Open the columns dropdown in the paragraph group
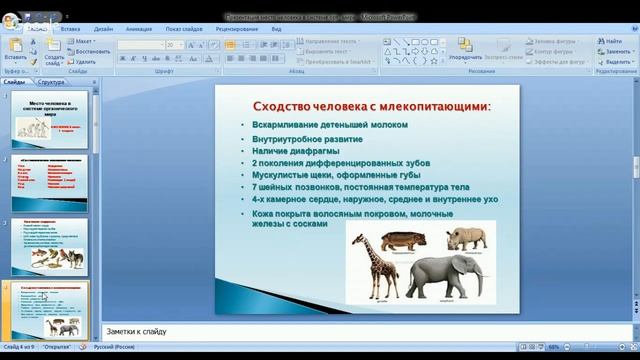The width and height of the screenshot is (640, 360). pyautogui.click(x=278, y=59)
